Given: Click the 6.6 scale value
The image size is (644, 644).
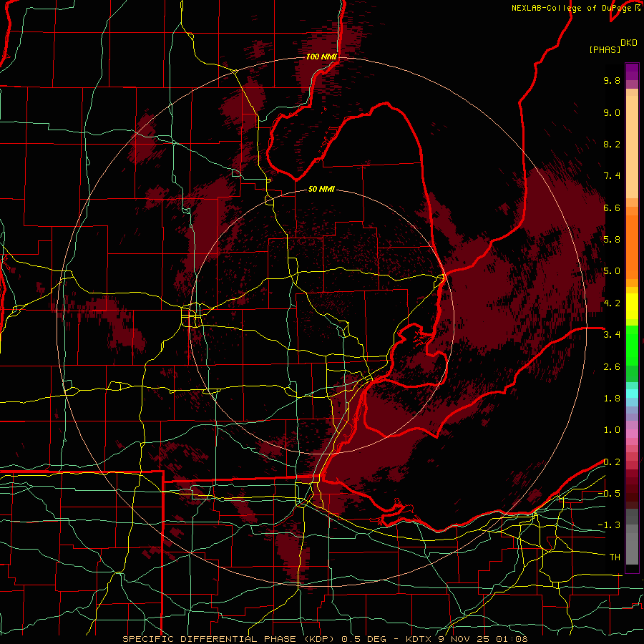Looking at the screenshot, I should [x=612, y=208].
